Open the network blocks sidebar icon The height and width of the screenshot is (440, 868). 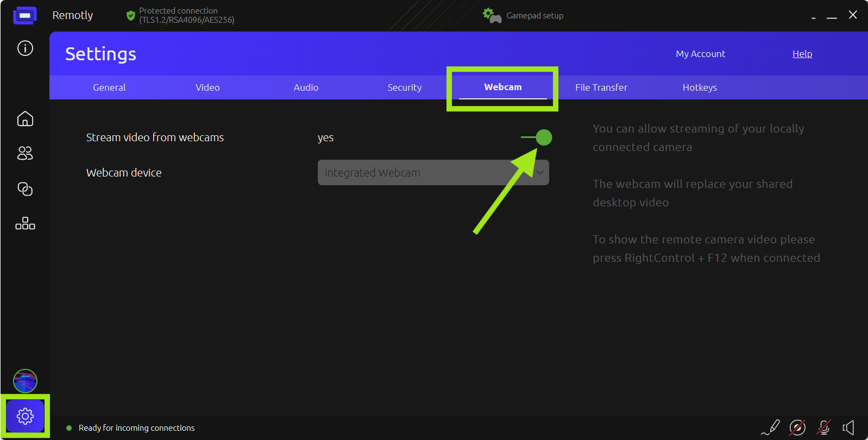pos(25,224)
